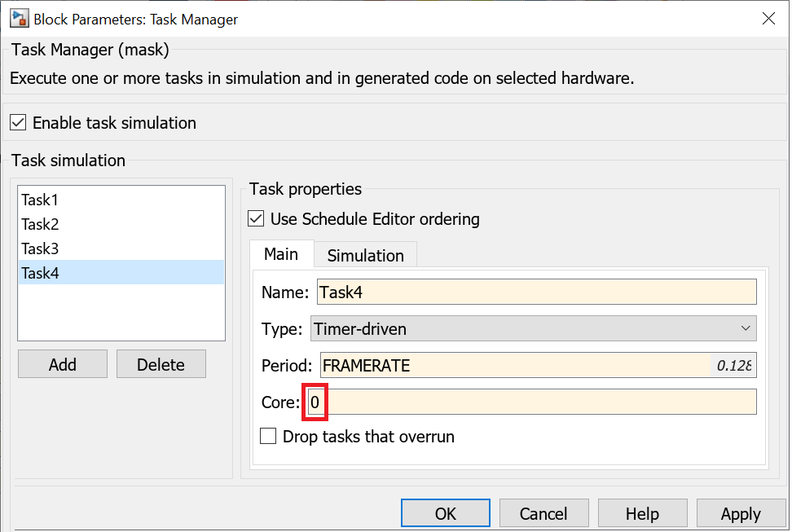792x532 pixels.
Task: Add a new task
Action: tap(63, 364)
